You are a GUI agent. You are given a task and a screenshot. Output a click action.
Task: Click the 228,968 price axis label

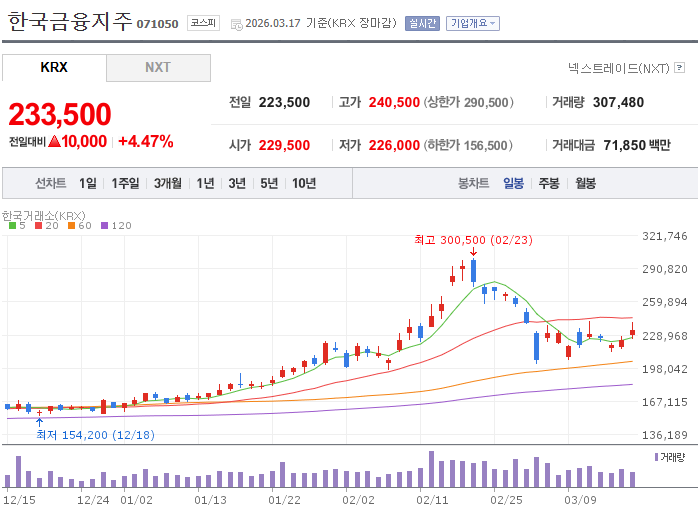point(665,336)
